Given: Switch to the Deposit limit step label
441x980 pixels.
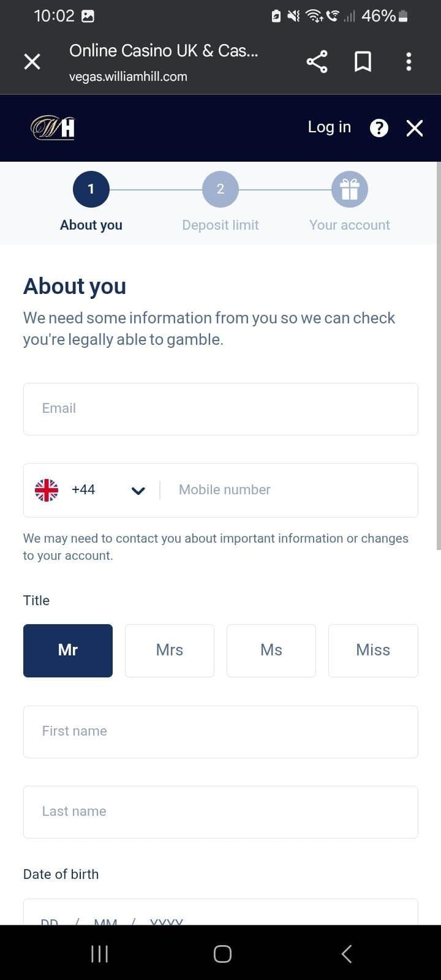Looking at the screenshot, I should [220, 225].
